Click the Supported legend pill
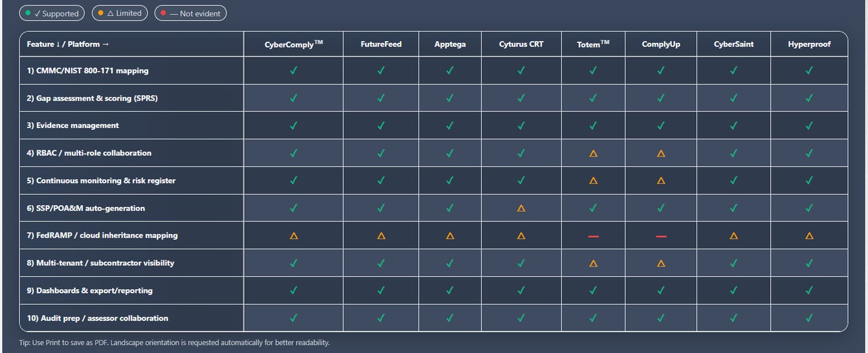The image size is (868, 353). tap(52, 13)
